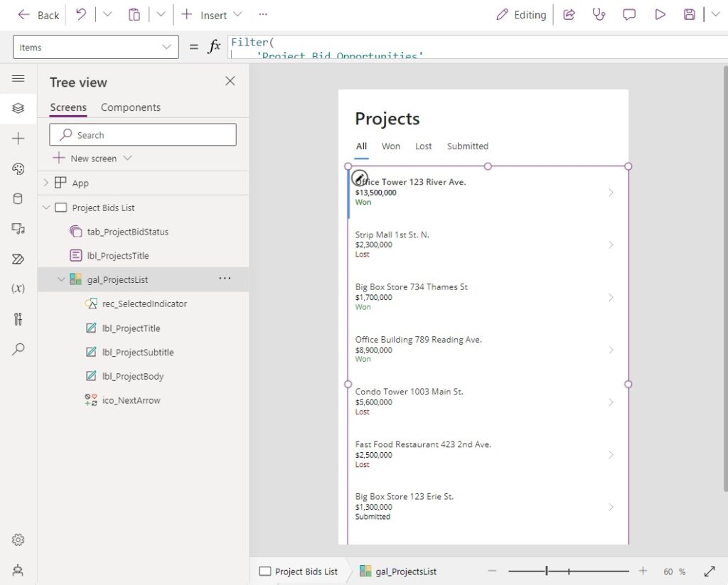Select the All tab in Projects
728x585 pixels.
361,146
